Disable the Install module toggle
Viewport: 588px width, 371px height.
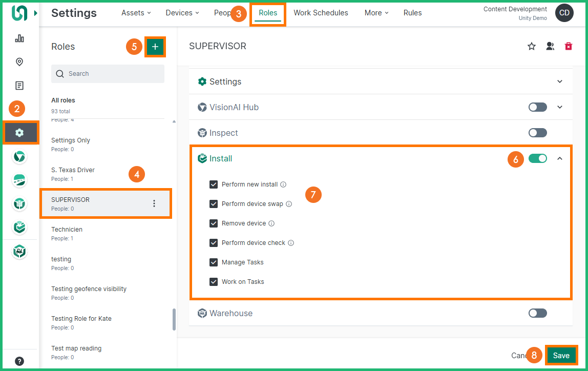(538, 159)
